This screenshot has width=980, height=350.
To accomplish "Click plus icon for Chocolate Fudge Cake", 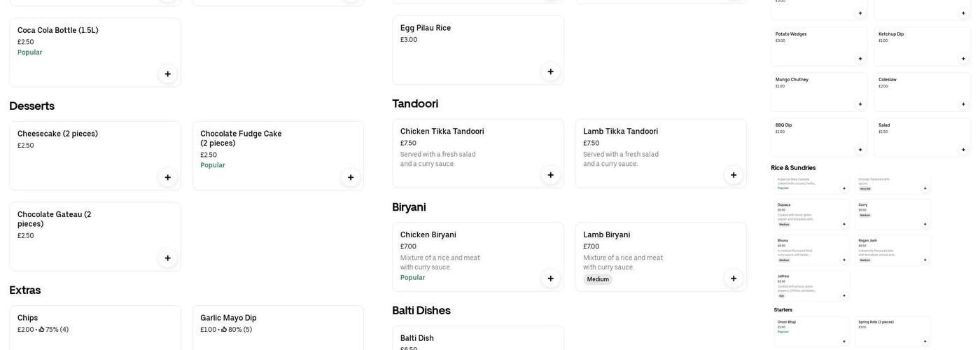I will (x=351, y=178).
